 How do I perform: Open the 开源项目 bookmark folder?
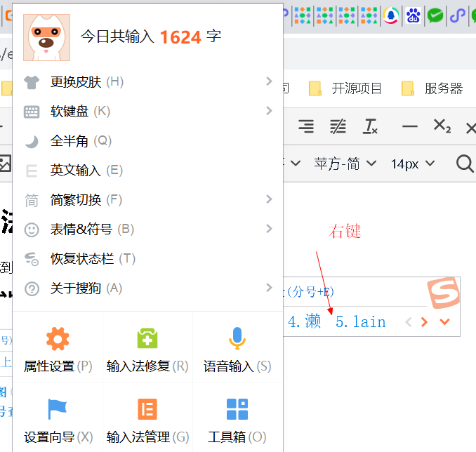(345, 88)
